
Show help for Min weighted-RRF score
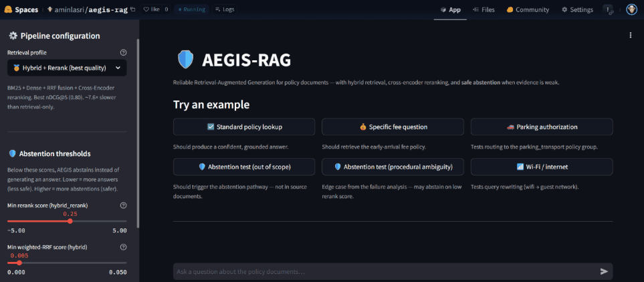[x=123, y=247]
